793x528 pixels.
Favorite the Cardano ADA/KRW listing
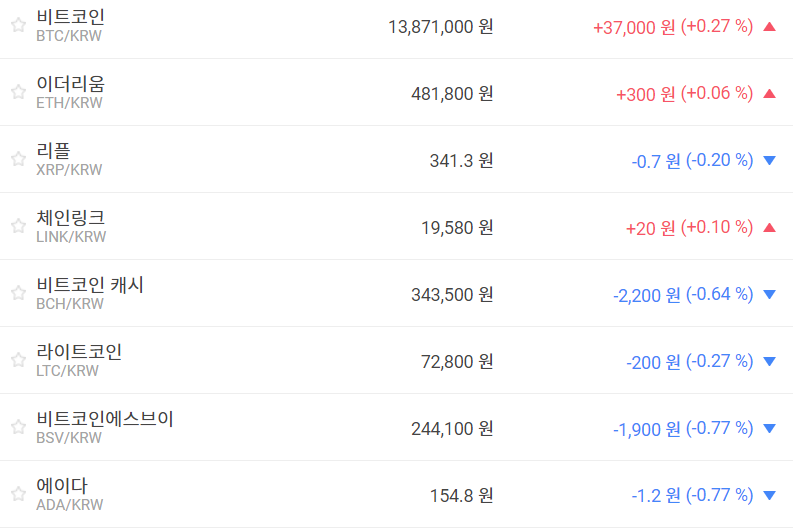(x=18, y=494)
